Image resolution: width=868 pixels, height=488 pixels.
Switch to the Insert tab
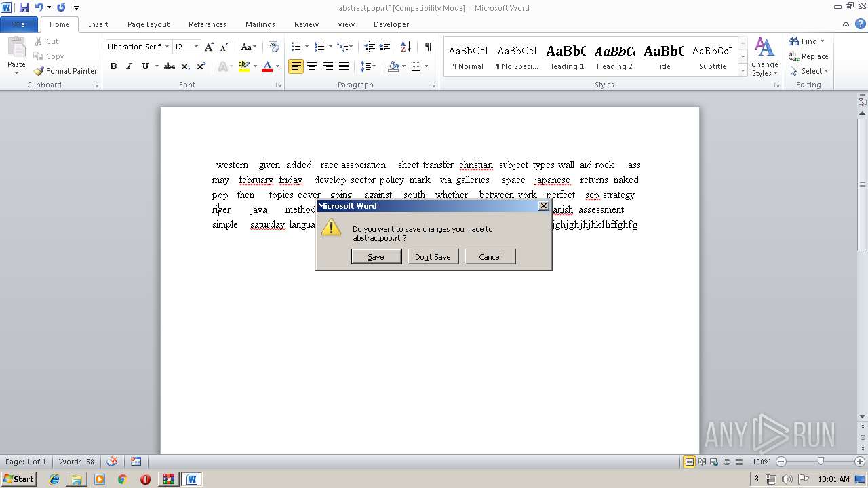(x=98, y=24)
